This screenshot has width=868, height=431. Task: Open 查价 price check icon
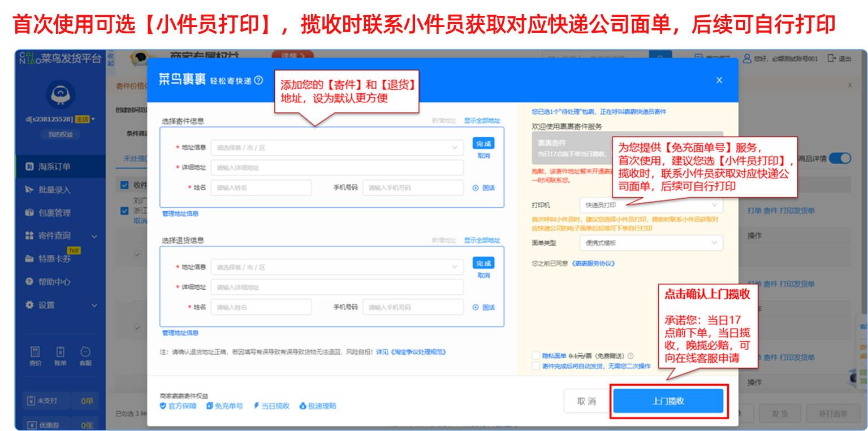35,352
